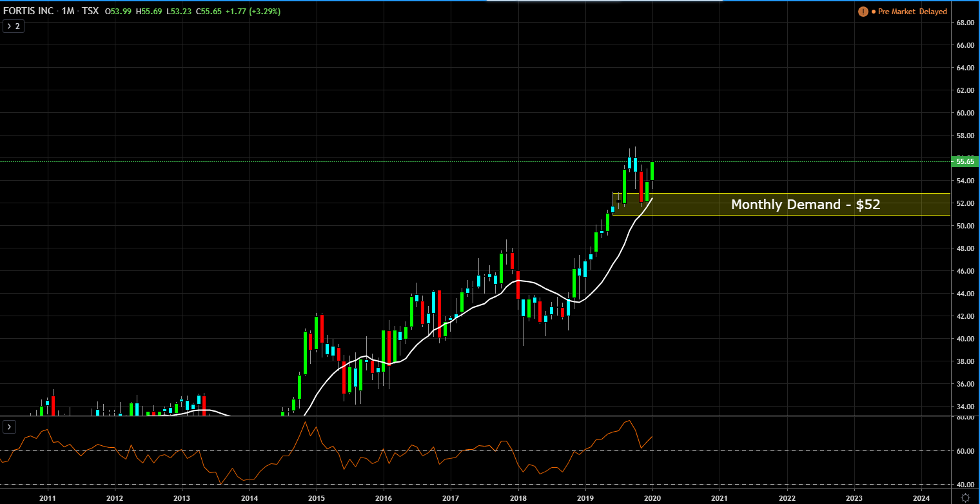Click the 2018 label on time axis

pos(518,498)
